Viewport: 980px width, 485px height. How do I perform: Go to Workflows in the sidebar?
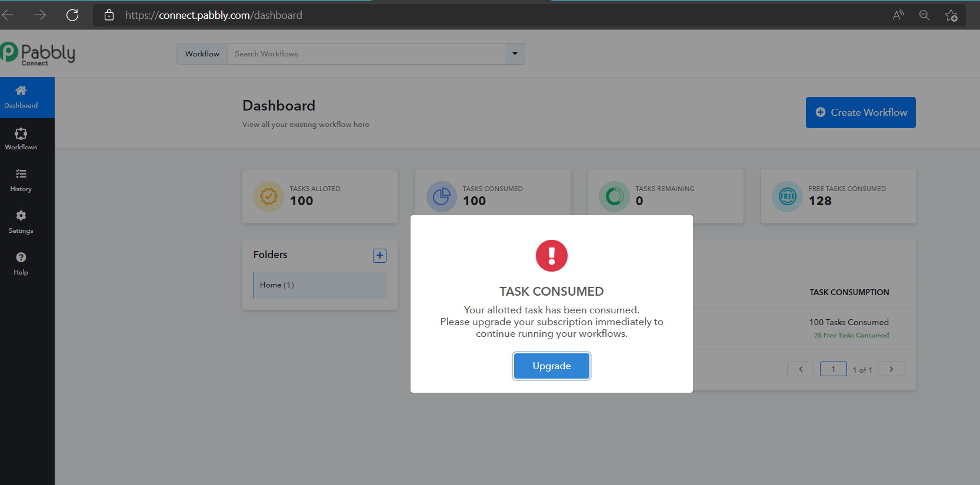tap(21, 139)
